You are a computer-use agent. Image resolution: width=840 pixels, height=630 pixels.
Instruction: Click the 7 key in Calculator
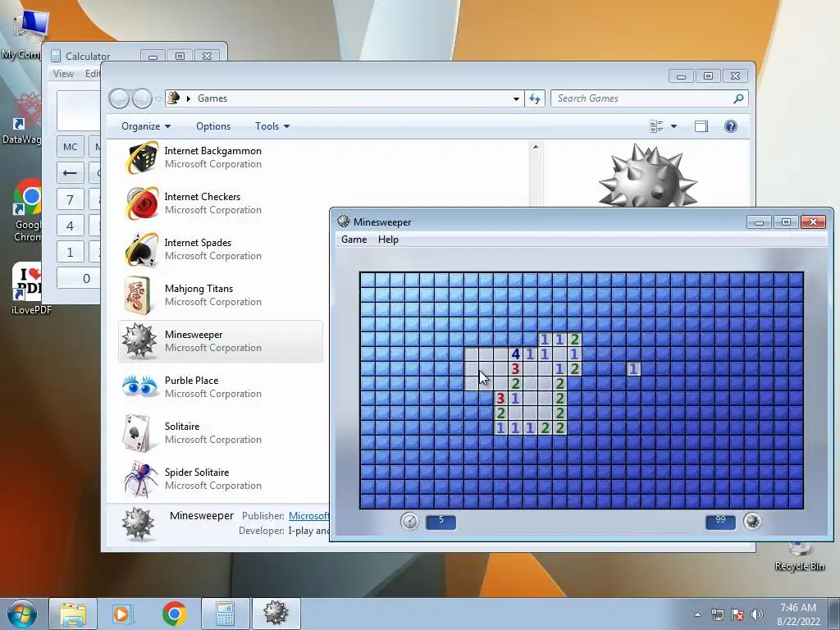[71, 200]
